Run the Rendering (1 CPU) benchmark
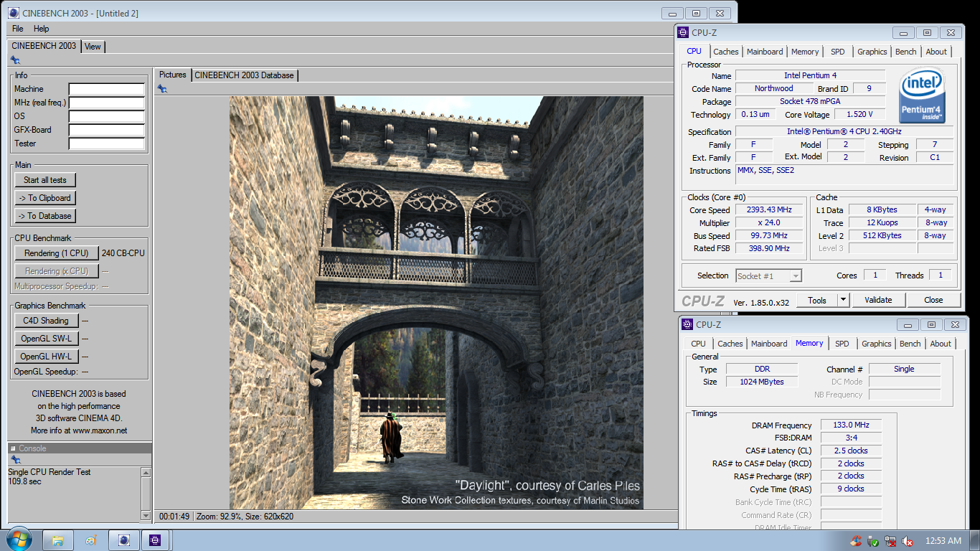 (x=57, y=253)
